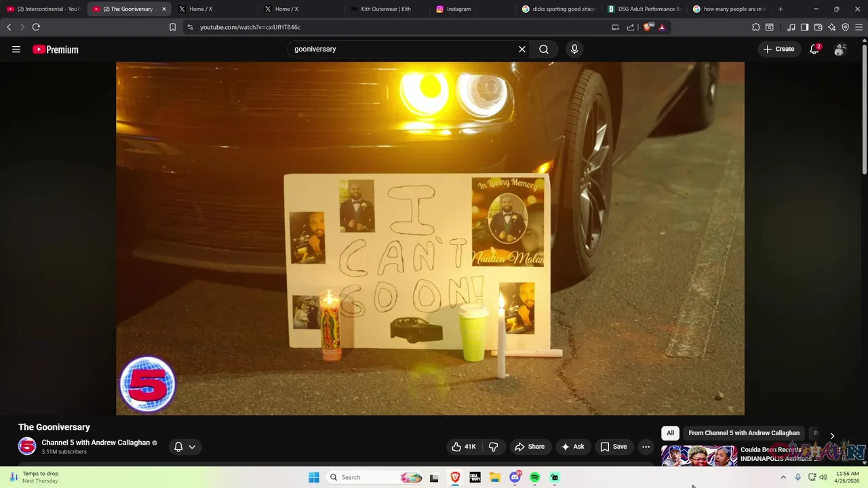Open Brave Rewards triangle icon

coord(662,27)
